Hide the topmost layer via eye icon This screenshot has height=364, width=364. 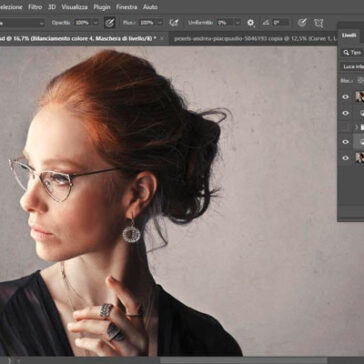point(346,97)
